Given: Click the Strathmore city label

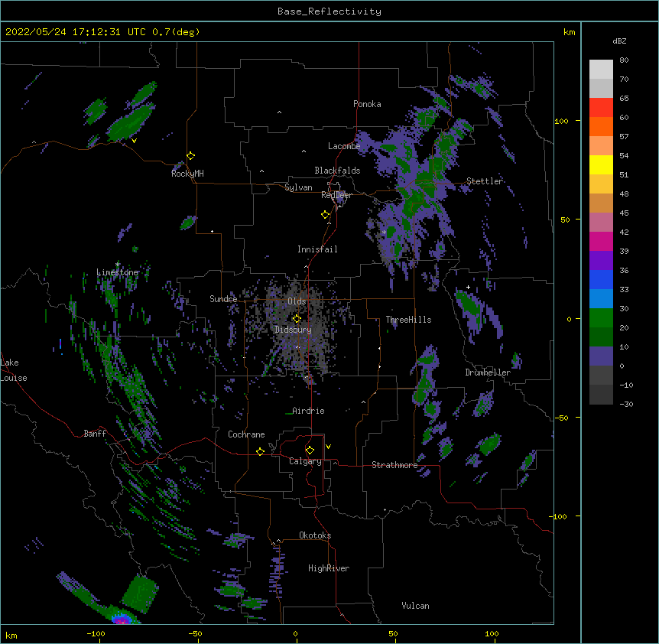Looking at the screenshot, I should tap(394, 465).
